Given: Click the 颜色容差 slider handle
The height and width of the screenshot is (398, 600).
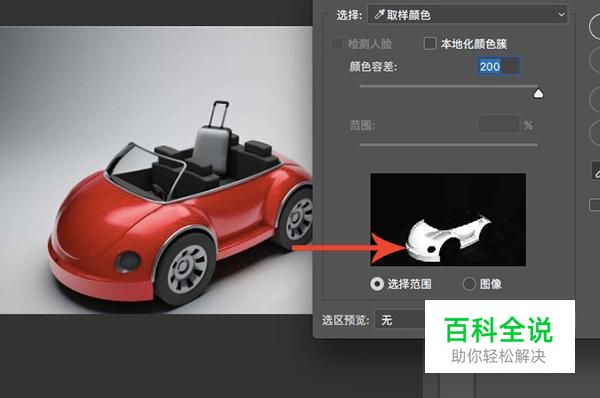Looking at the screenshot, I should coord(538,93).
